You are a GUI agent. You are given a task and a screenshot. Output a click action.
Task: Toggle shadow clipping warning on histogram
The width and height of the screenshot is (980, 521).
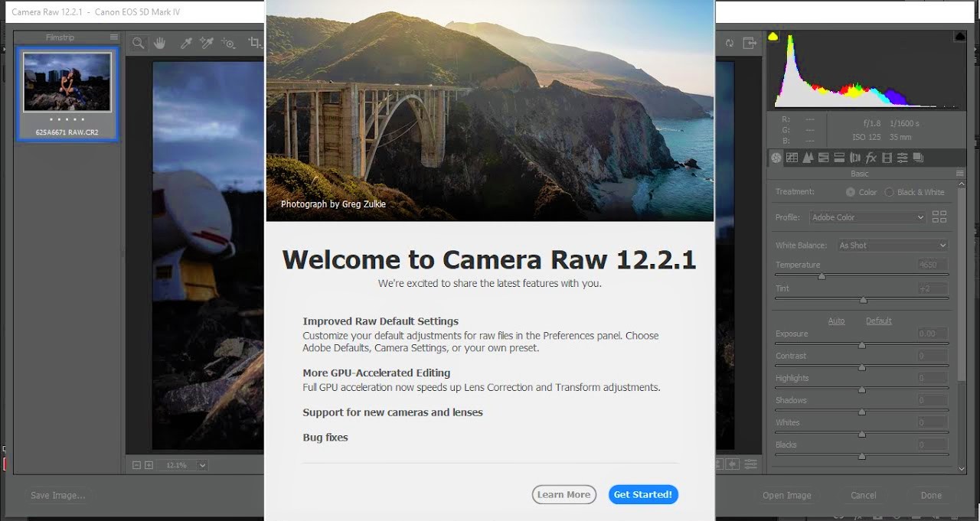pos(773,36)
